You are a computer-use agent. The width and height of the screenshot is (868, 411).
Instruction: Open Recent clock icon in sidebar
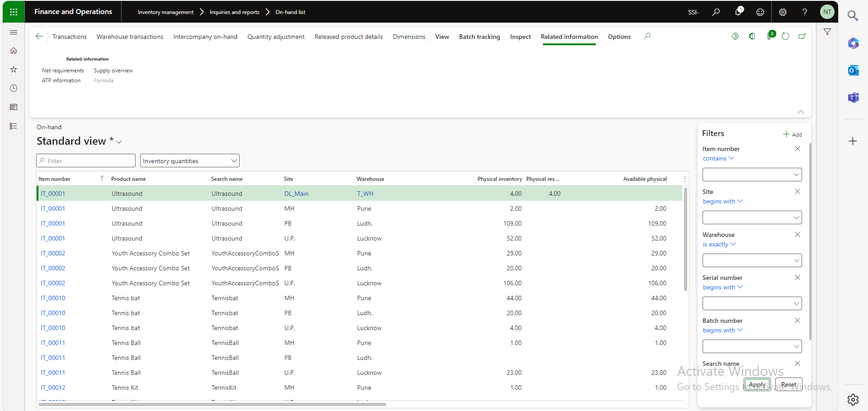pos(14,88)
